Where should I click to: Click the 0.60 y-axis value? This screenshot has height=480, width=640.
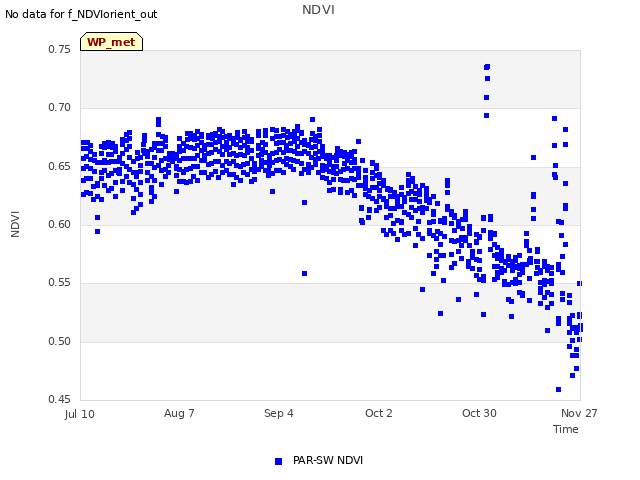pyautogui.click(x=60, y=224)
